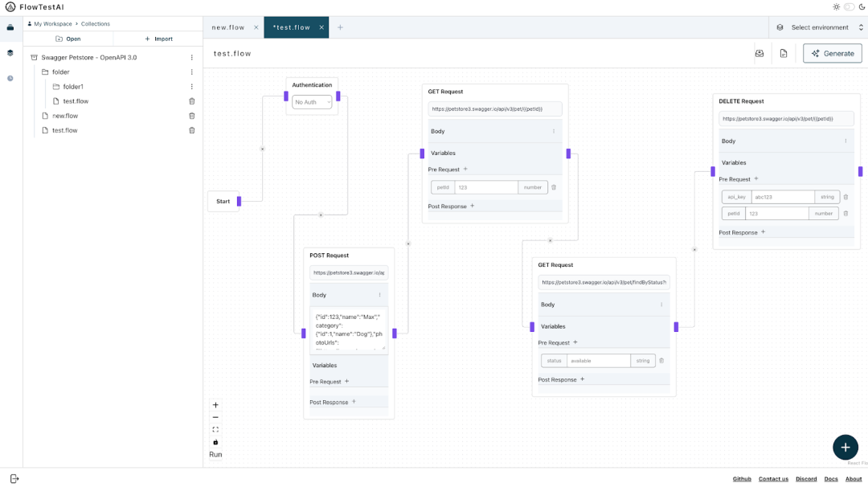
Task: Click the logout icon at bottom left
Action: pyautogui.click(x=14, y=479)
